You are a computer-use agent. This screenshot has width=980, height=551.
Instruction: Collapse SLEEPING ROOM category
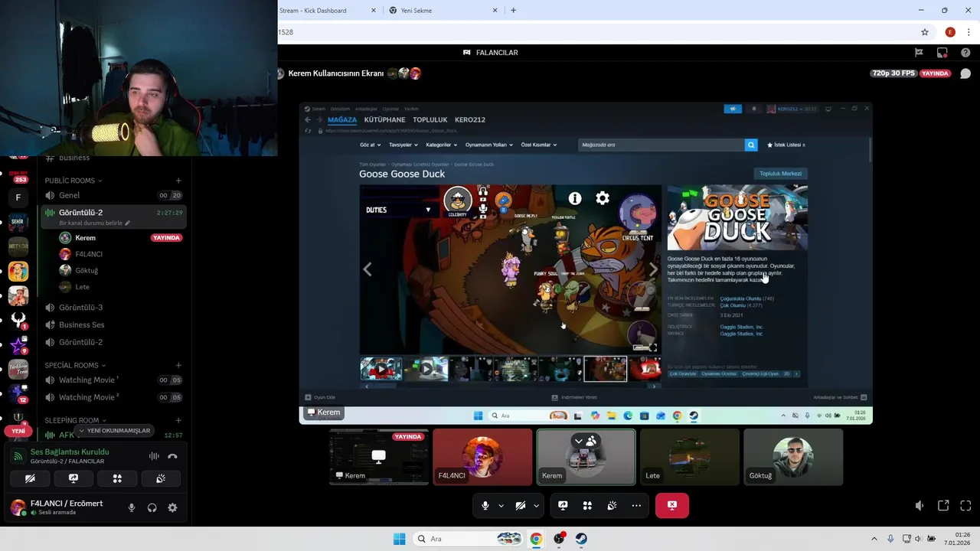[x=74, y=420]
